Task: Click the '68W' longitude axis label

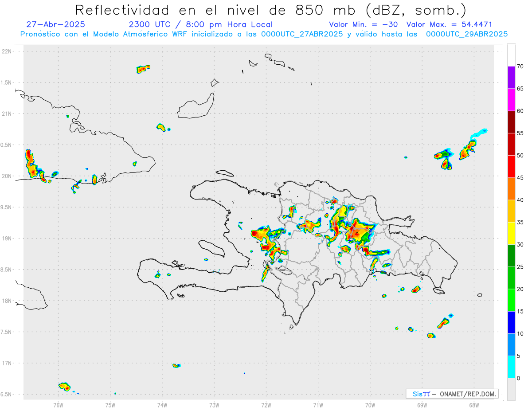Action: pos(474,405)
